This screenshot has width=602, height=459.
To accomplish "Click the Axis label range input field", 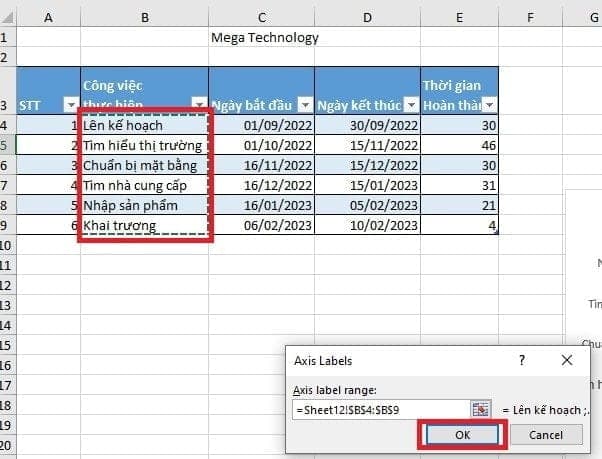I will pos(381,410).
